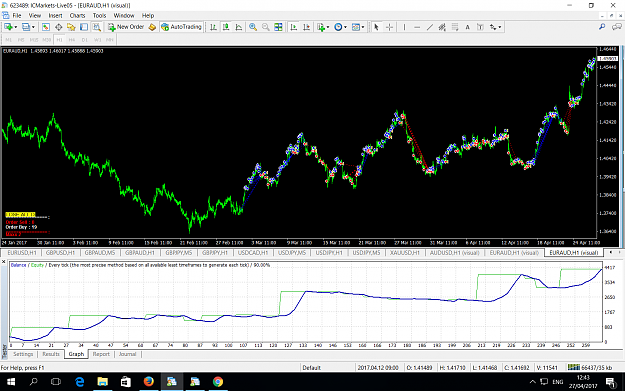Expand the Profiles dropdown arrow

click(33, 27)
